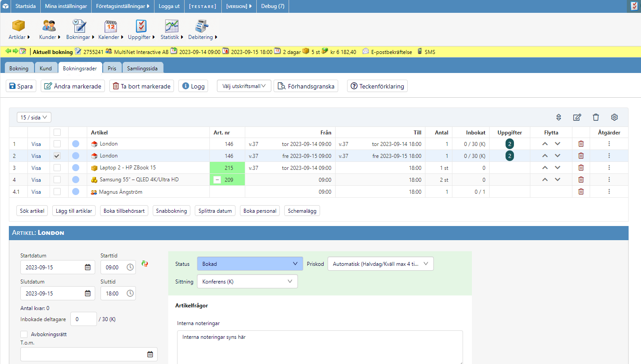This screenshot has height=364, width=641.
Task: Open the Artiklar box icon menu
Action: point(18,27)
